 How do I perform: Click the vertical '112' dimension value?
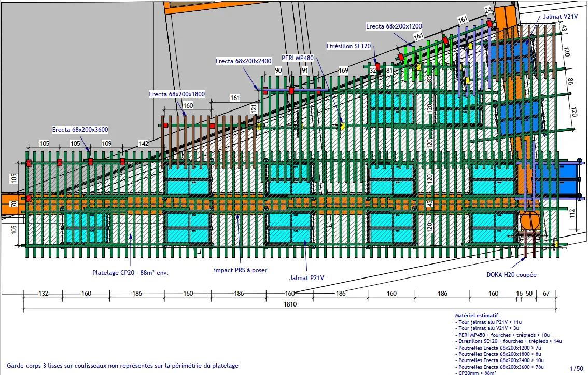click(x=572, y=213)
